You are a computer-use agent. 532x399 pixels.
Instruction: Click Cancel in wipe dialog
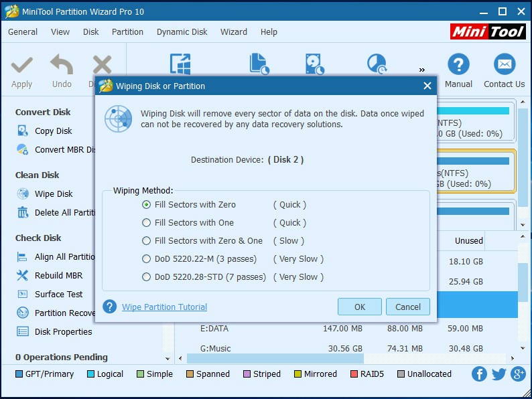(408, 307)
